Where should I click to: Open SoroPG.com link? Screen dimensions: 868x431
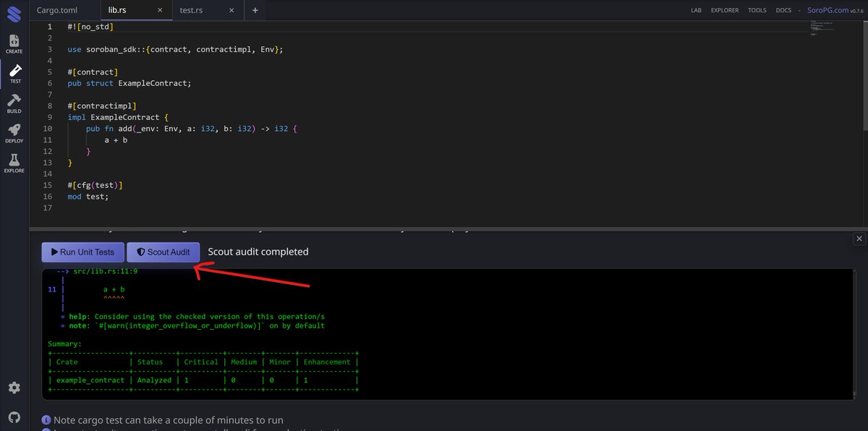pyautogui.click(x=827, y=10)
